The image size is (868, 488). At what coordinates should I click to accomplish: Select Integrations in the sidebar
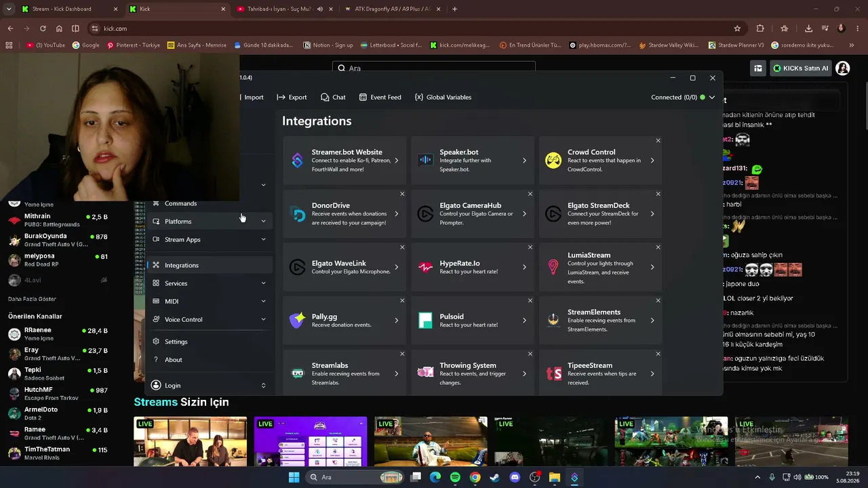[209, 265]
